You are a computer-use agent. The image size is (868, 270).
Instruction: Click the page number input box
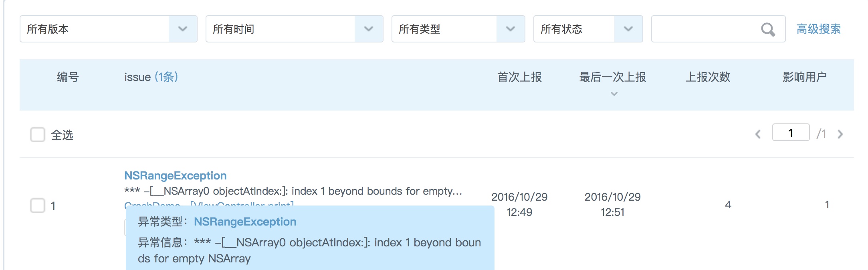click(x=791, y=133)
